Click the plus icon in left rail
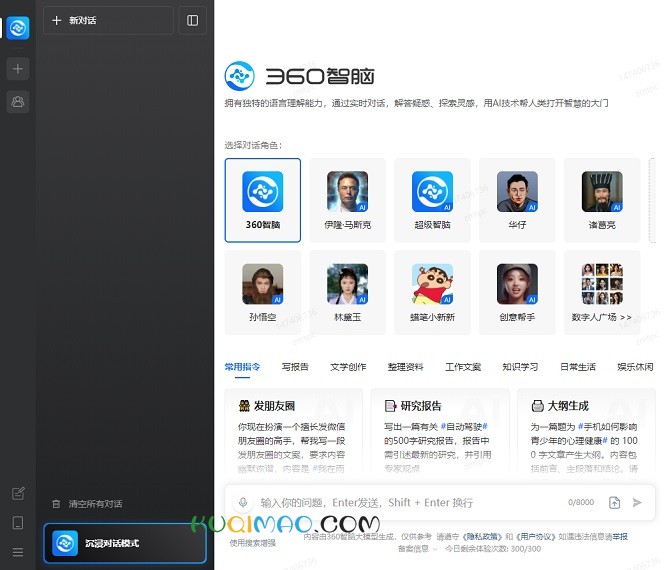The height and width of the screenshot is (570, 666). point(18,69)
